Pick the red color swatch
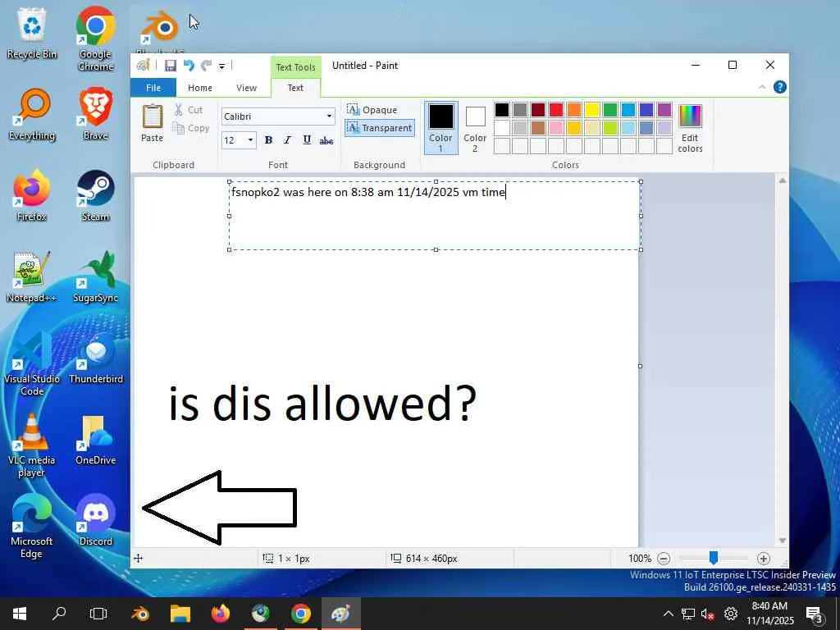 point(556,110)
